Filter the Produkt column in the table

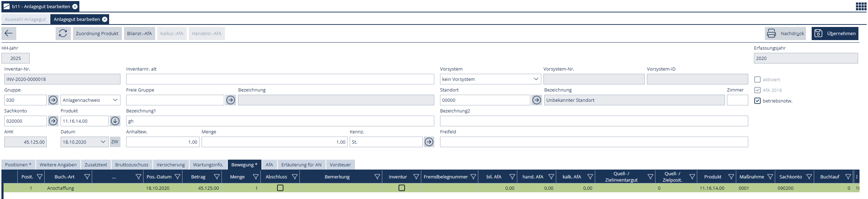point(731,177)
